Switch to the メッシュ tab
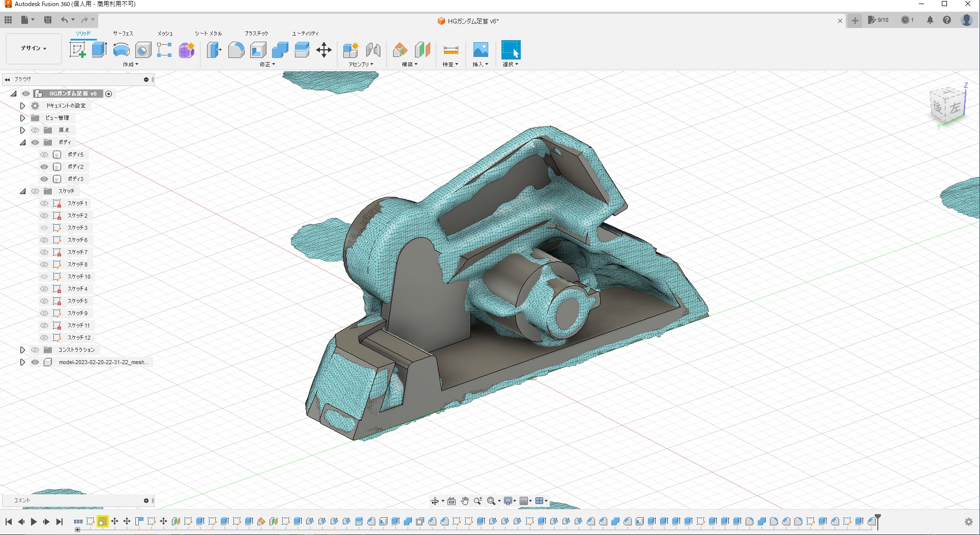 pyautogui.click(x=165, y=34)
